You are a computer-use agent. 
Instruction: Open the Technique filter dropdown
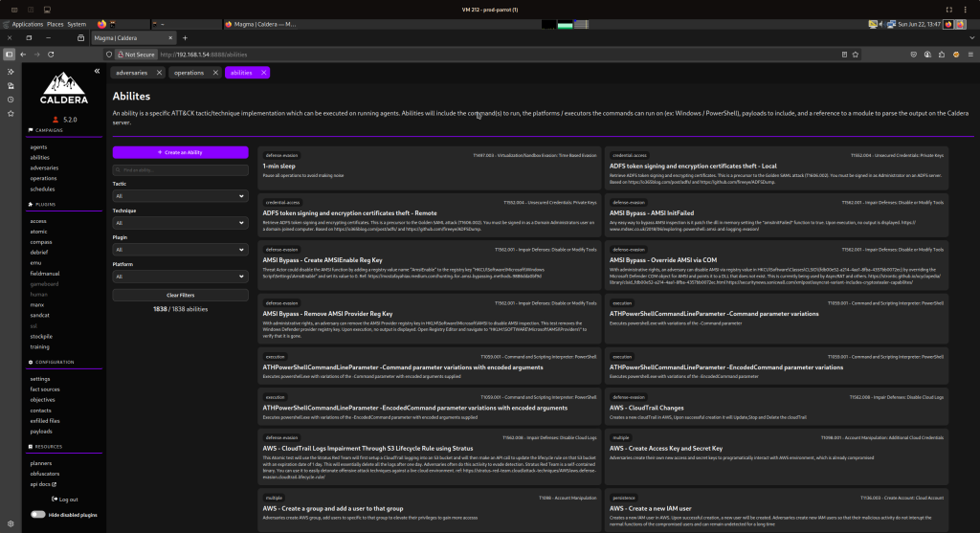coord(180,223)
